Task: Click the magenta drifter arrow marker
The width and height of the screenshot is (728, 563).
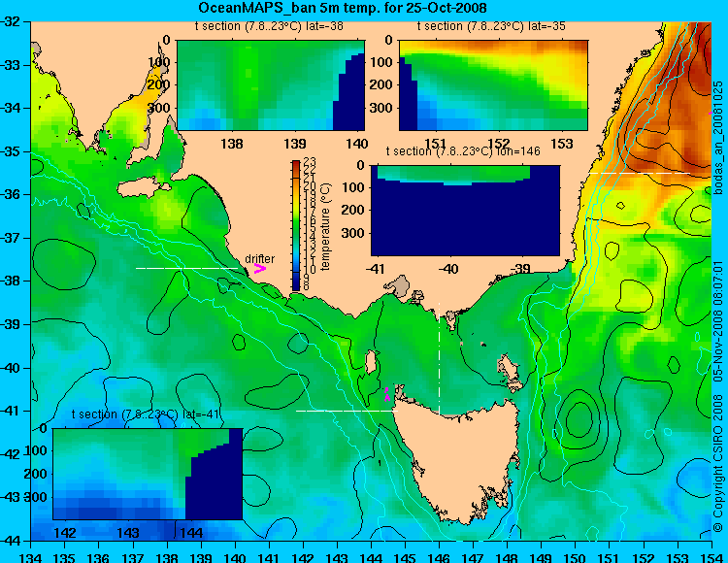Action: click(x=260, y=268)
